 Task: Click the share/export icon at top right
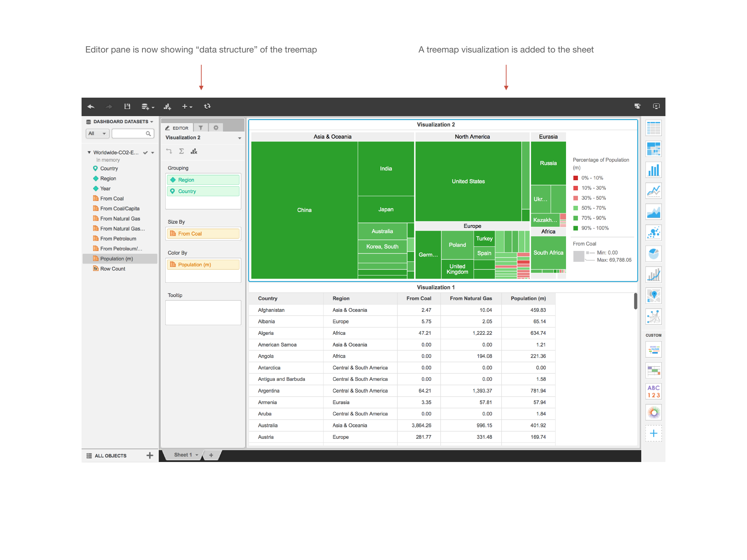click(637, 106)
